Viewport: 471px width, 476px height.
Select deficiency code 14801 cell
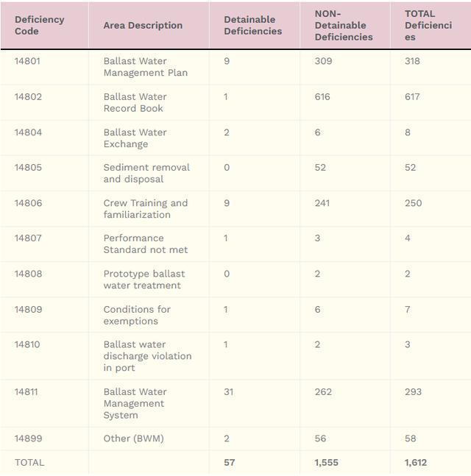pos(27,61)
